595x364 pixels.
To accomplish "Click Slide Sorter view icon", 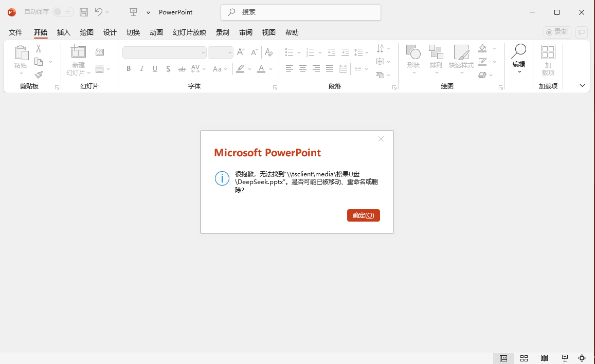I will (x=524, y=358).
